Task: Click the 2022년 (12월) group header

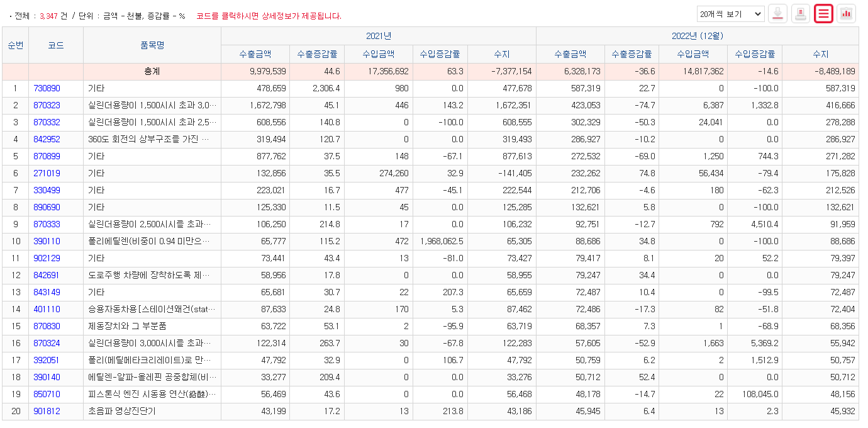Action: point(698,36)
